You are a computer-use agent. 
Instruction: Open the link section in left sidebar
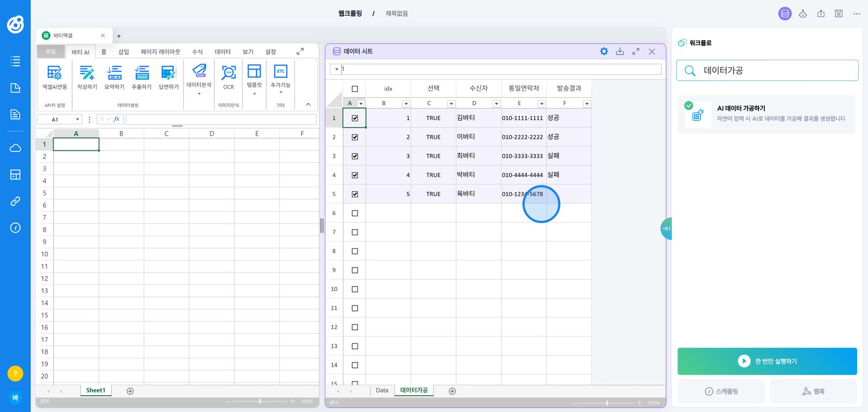tap(15, 201)
